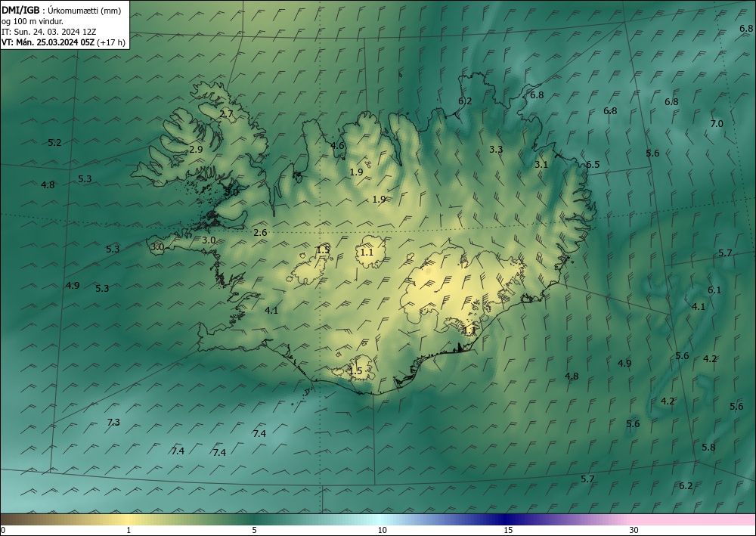Image resolution: width=756 pixels, height=536 pixels.
Task: Click the 15 label on the color scale
Action: 508,530
